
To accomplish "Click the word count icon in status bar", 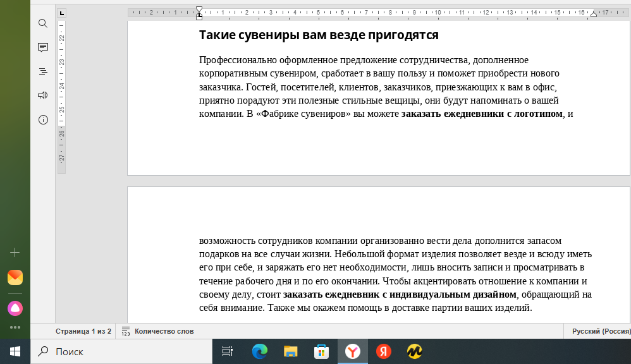I will point(126,331).
